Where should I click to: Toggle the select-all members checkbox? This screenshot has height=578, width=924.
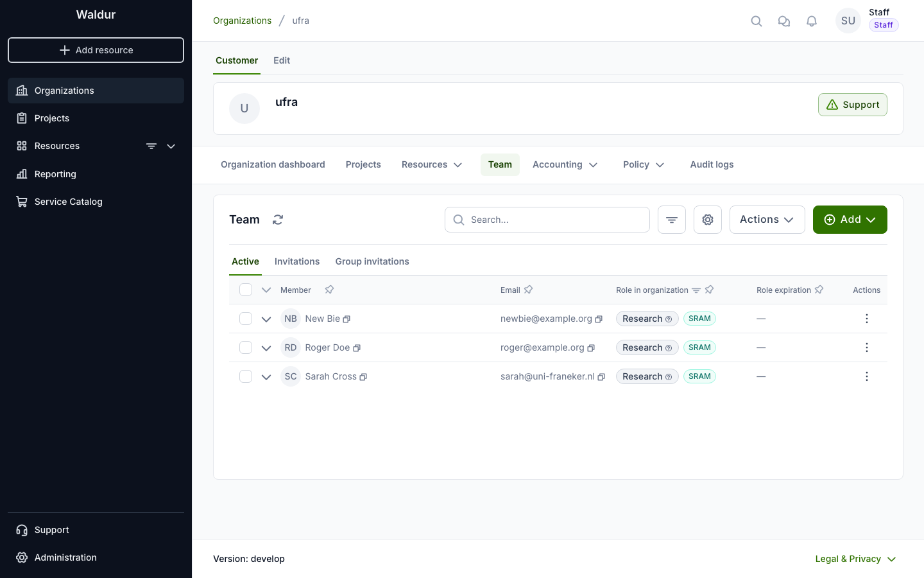pyautogui.click(x=246, y=290)
